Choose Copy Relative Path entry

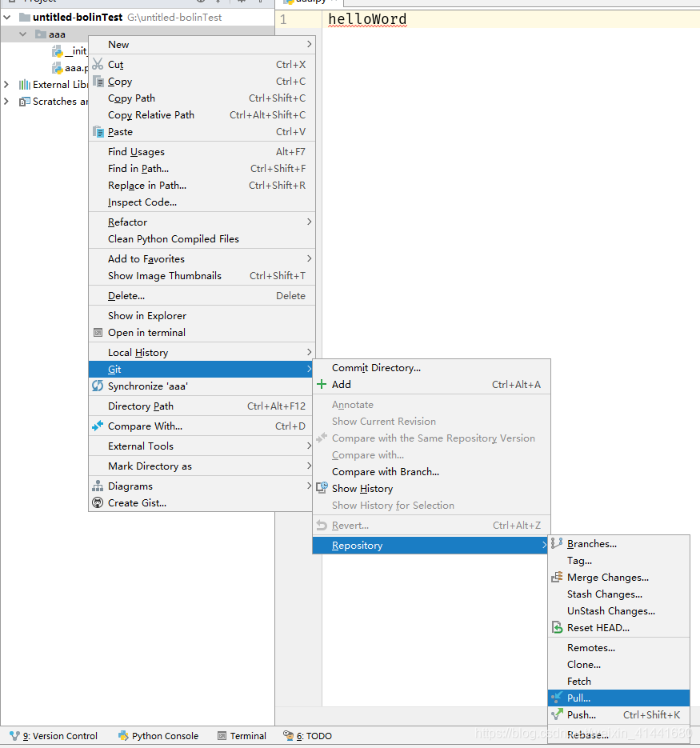[x=202, y=115]
